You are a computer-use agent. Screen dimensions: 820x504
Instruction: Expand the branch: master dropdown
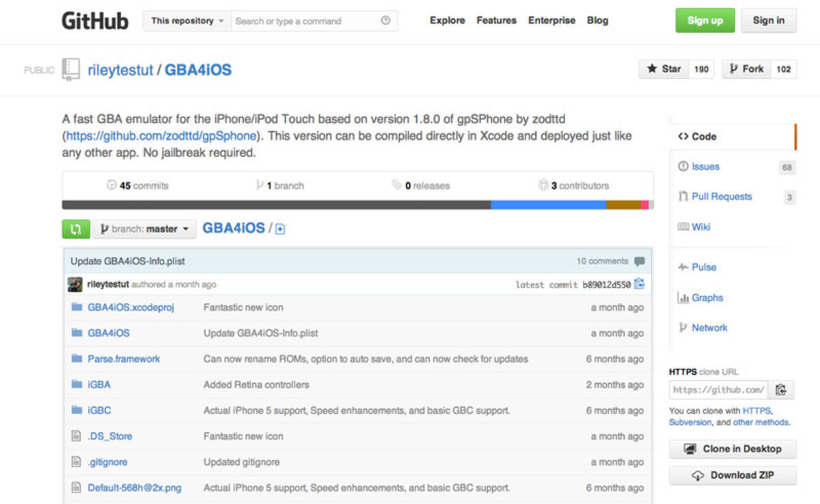point(144,229)
